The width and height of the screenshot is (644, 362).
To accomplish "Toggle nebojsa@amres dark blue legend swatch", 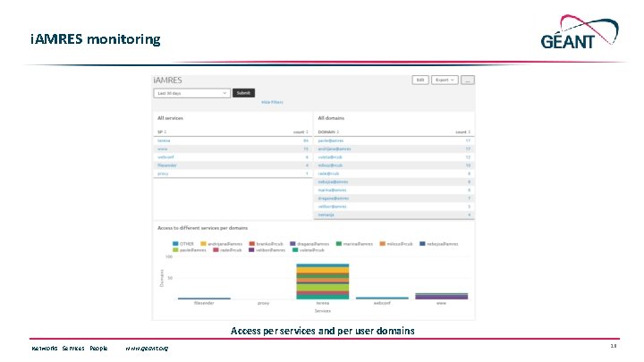I will 422,244.
